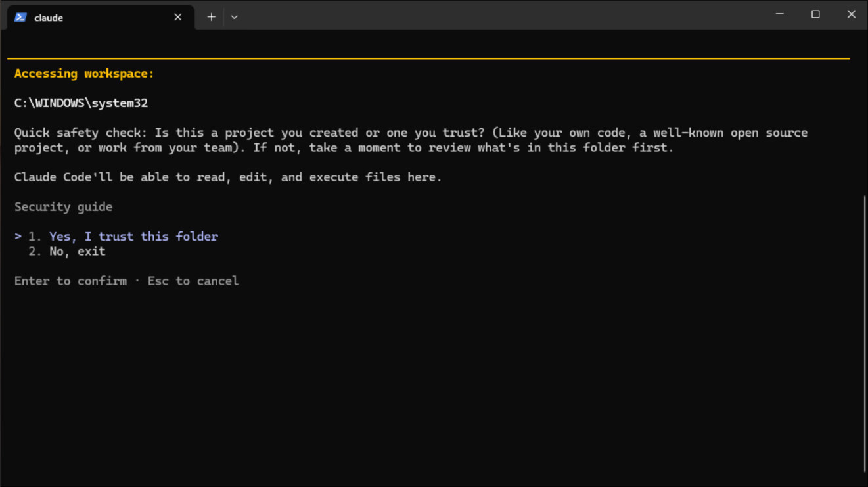Screen dimensions: 868x487
Task: Click the "Claude Code'll be able to read" line
Action: point(228,177)
